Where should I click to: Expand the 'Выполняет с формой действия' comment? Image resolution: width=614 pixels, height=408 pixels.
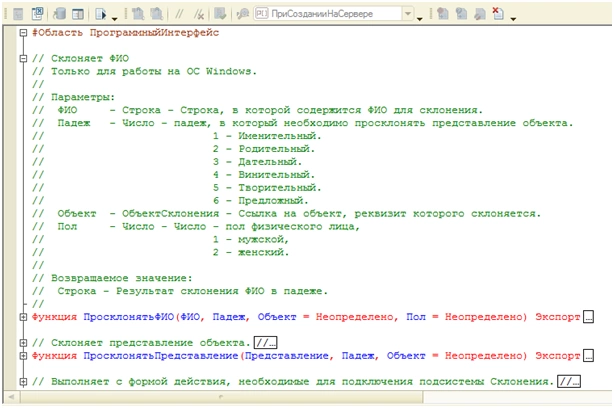click(23, 381)
